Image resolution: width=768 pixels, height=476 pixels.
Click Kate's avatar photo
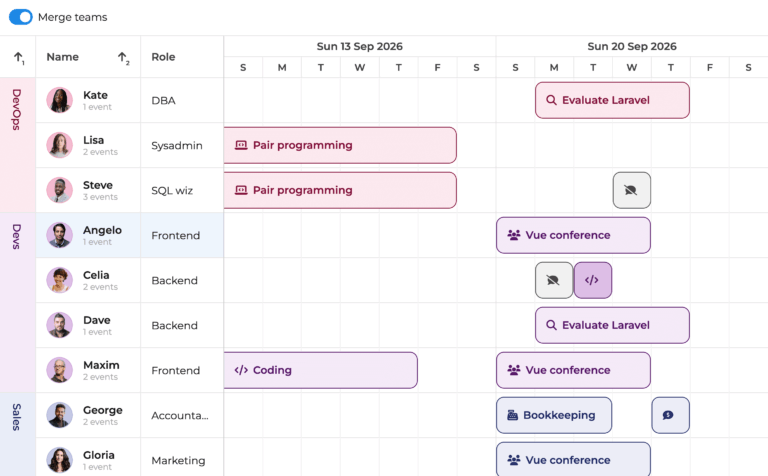tap(60, 100)
